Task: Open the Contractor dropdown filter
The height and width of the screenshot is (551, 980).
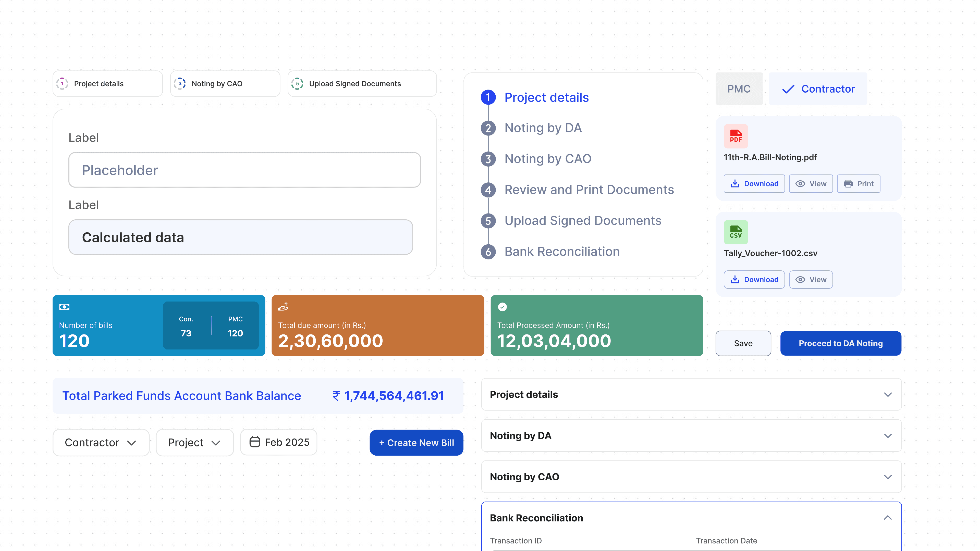Action: pyautogui.click(x=101, y=442)
